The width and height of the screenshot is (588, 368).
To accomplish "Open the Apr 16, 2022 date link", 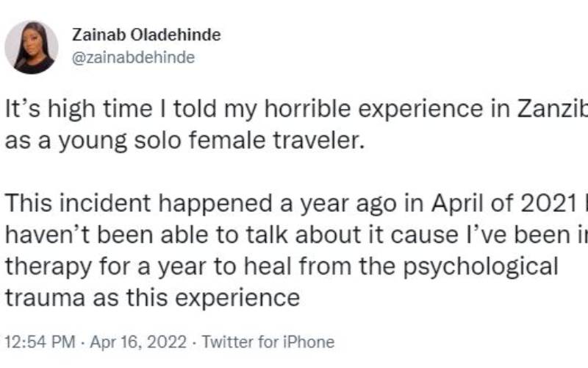I will click(138, 342).
